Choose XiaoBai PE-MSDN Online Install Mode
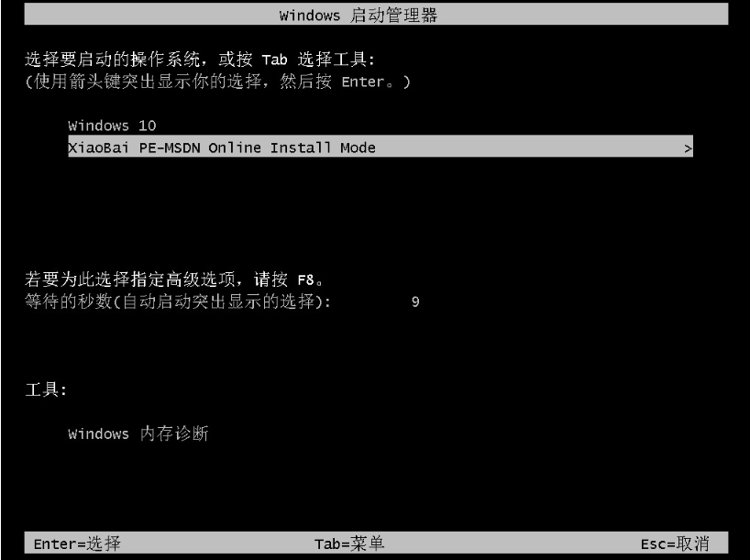The width and height of the screenshot is (750, 560). click(381, 147)
